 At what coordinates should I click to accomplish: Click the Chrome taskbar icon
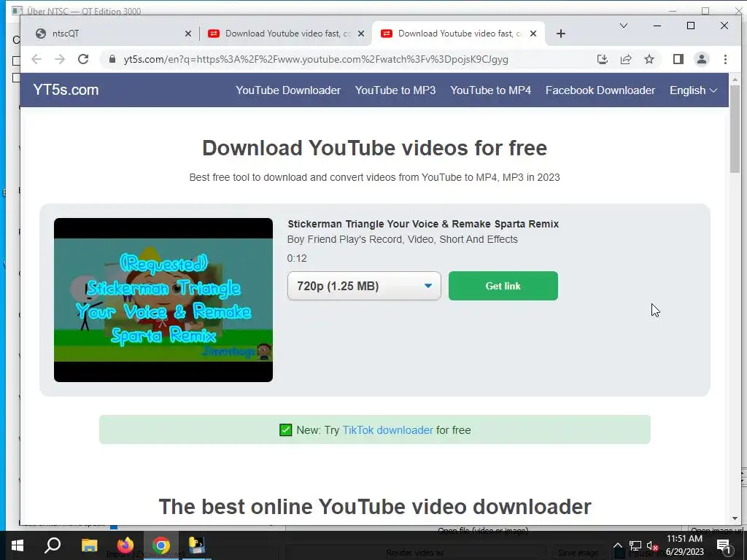[161, 545]
